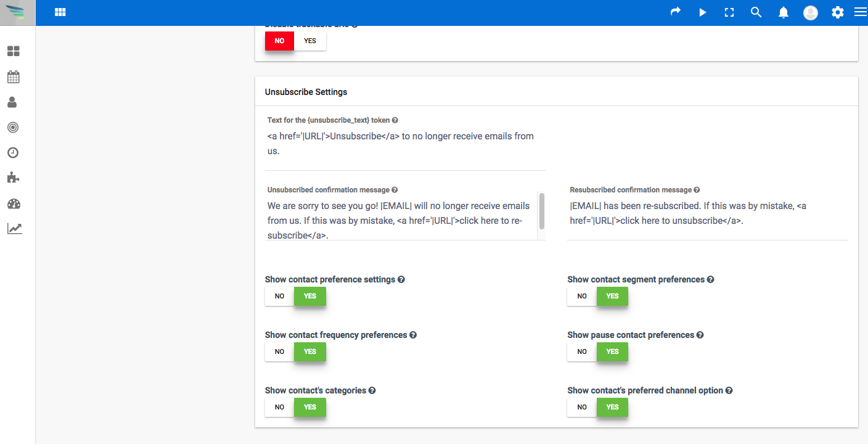
Task: Set Show contact's categories to YES
Action: click(x=310, y=407)
